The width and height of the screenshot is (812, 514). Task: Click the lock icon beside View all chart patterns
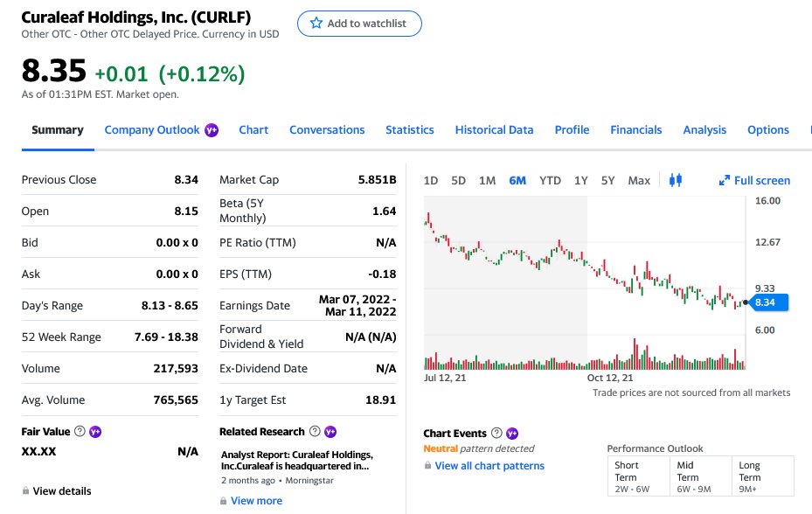coord(427,465)
